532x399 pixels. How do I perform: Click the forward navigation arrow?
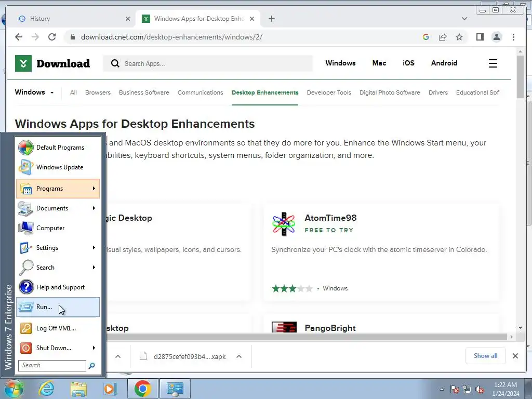click(x=35, y=37)
